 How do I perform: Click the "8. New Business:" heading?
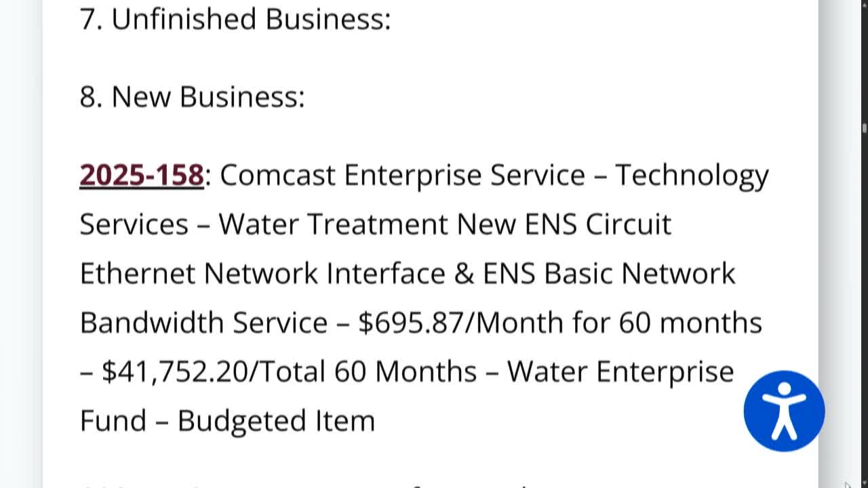click(x=192, y=97)
